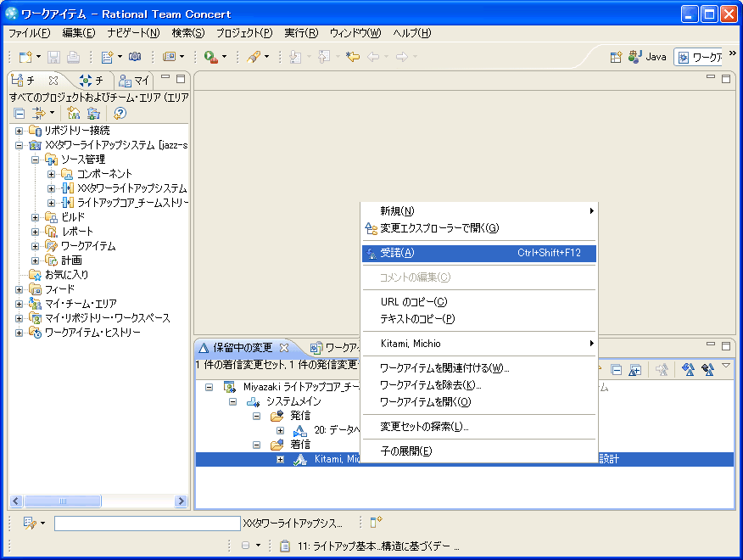Expand the ビルド tree node
743x560 pixels.
(35, 218)
